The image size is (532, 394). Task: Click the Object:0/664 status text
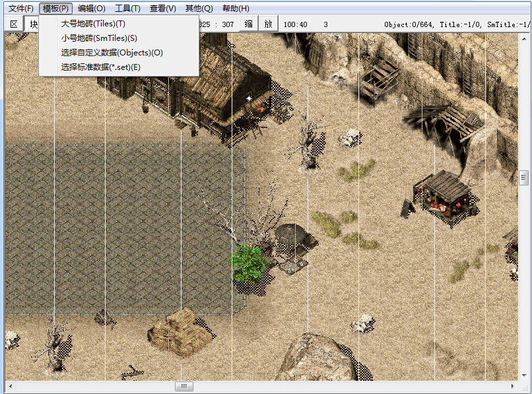tap(408, 24)
